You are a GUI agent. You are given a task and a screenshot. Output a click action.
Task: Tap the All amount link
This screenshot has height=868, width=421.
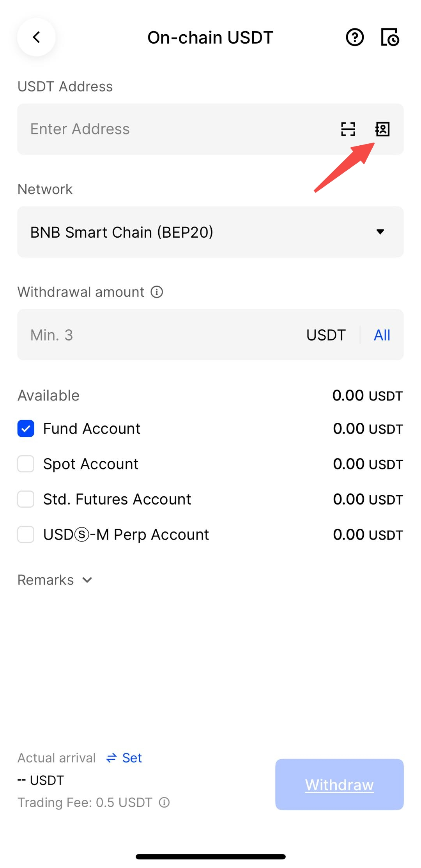pyautogui.click(x=382, y=335)
